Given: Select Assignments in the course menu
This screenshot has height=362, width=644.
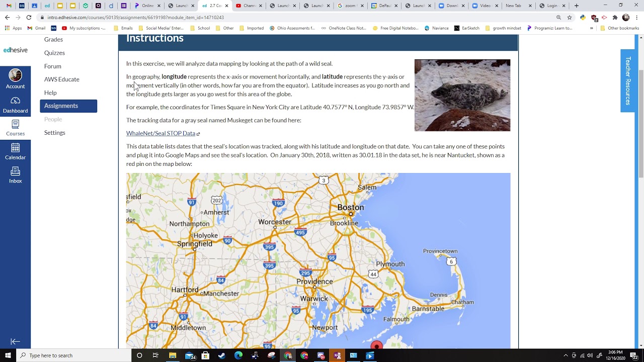Looking at the screenshot, I should 68,106.
